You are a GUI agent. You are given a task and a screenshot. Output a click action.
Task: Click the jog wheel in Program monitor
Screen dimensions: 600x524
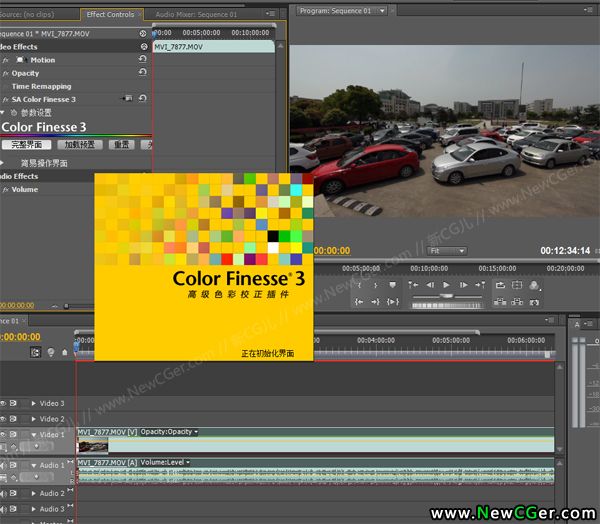click(446, 305)
